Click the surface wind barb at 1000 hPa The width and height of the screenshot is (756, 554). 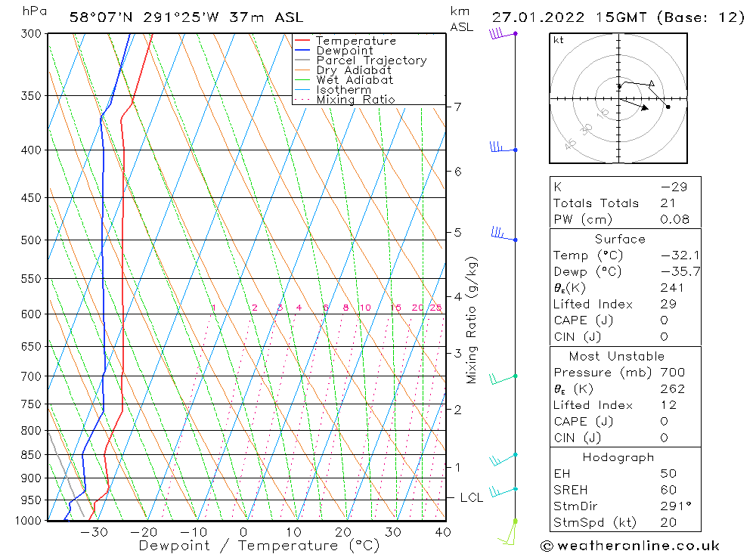[508, 532]
